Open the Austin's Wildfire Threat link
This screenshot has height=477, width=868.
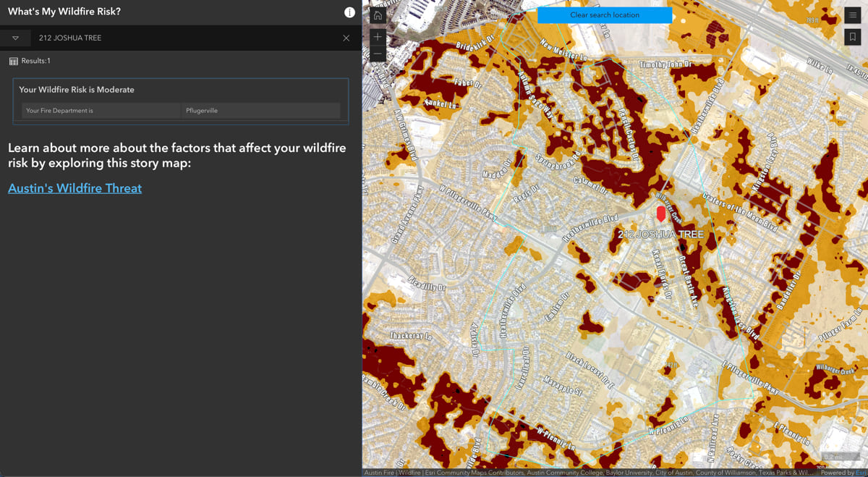(x=75, y=188)
